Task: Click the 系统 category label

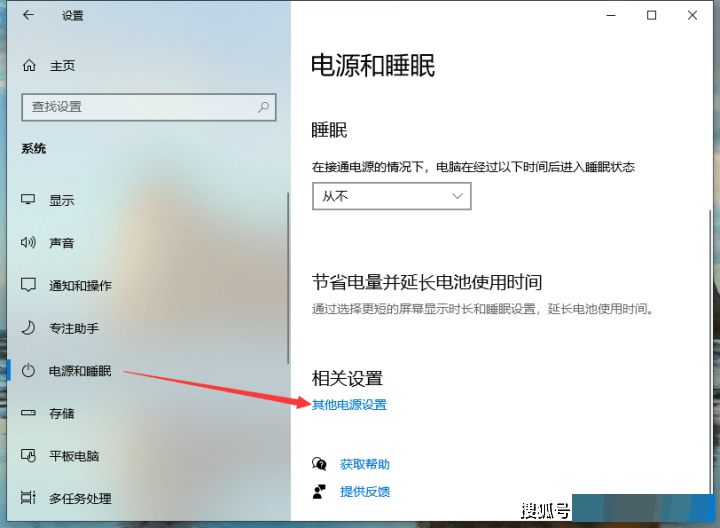Action: 34,149
